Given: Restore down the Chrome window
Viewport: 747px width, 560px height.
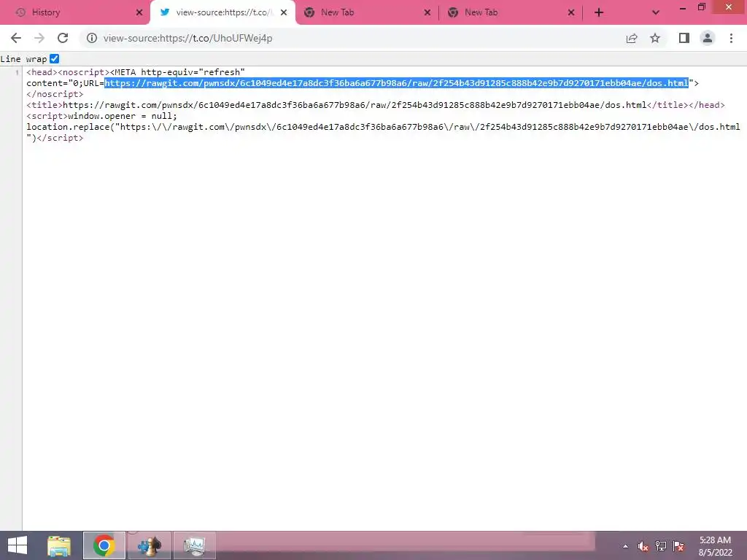Looking at the screenshot, I should [702, 7].
